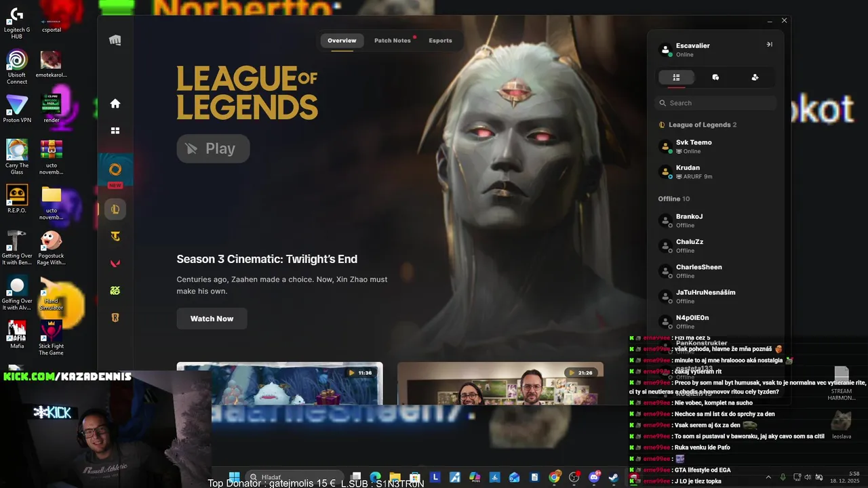Screen dimensions: 868x488
Task: Open File Explorer from taskbar
Action: pos(395,477)
